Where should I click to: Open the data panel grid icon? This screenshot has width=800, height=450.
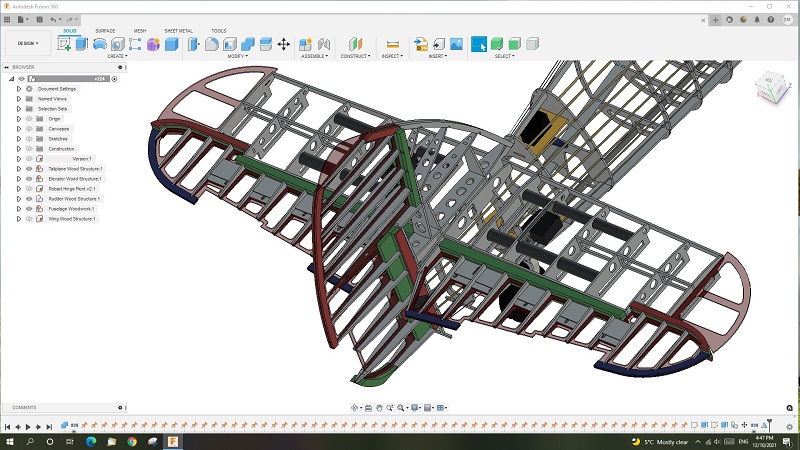pyautogui.click(x=7, y=19)
